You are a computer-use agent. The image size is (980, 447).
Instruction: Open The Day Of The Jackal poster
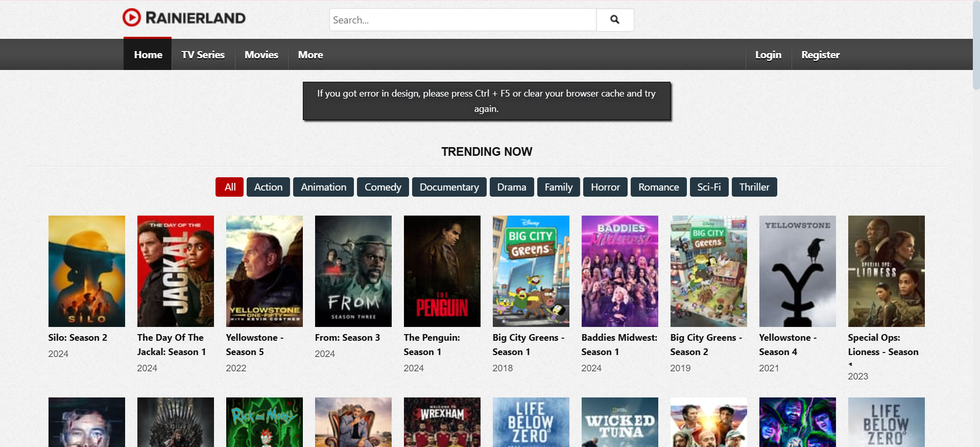pos(176,271)
